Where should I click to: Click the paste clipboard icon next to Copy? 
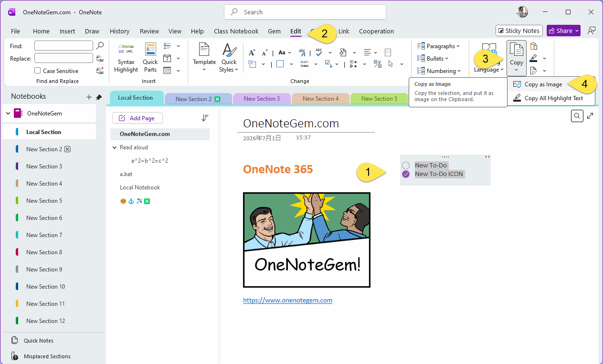(x=534, y=46)
